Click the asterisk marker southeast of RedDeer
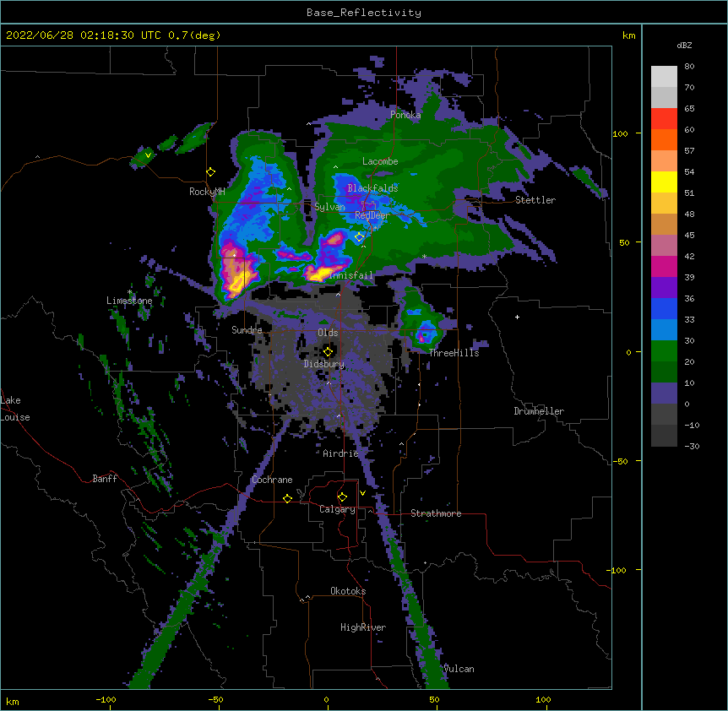Screen dimensions: 728x711 click(x=424, y=257)
